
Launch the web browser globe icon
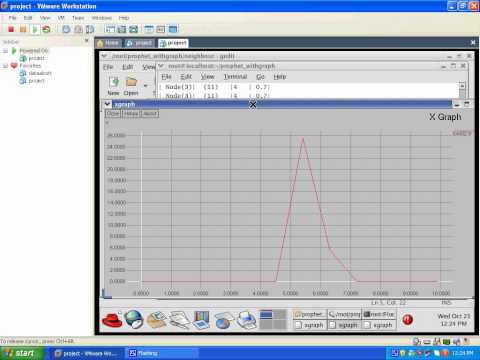tap(134, 319)
